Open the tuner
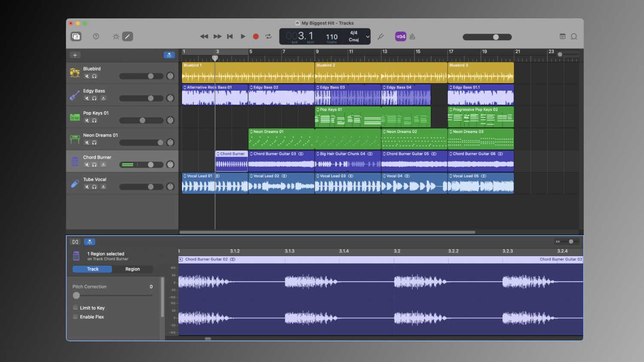 [x=380, y=36]
